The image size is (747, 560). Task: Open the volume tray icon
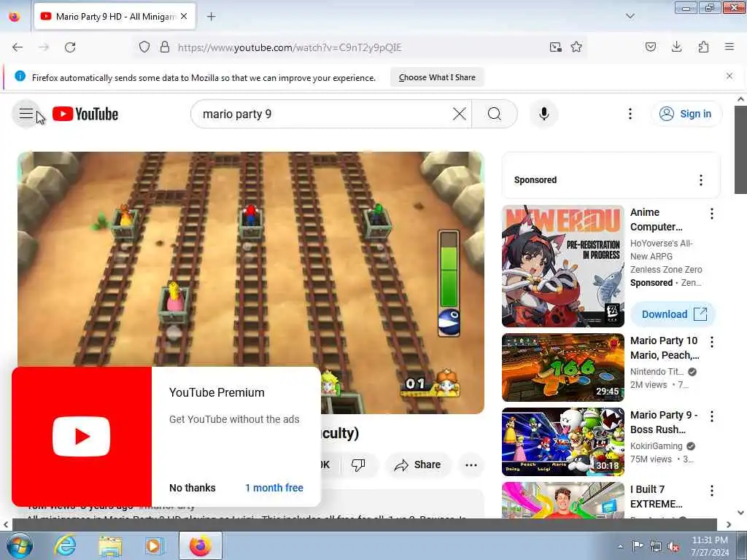coord(673,547)
